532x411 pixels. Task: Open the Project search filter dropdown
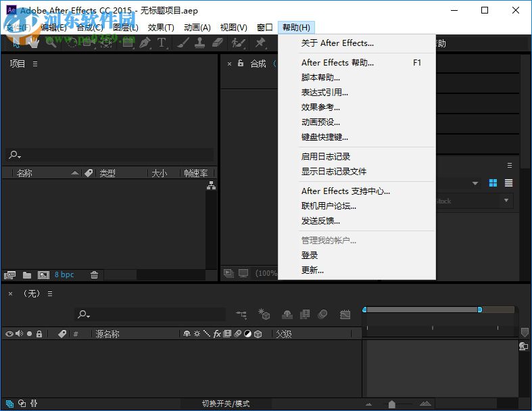(15, 155)
